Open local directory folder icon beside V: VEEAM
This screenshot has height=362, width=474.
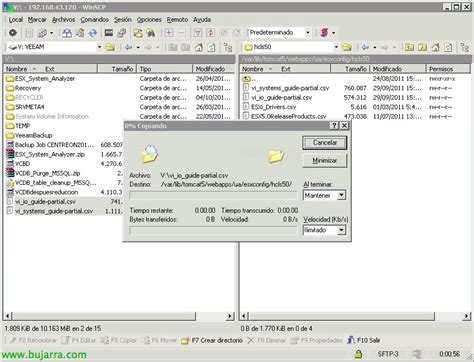coord(110,47)
